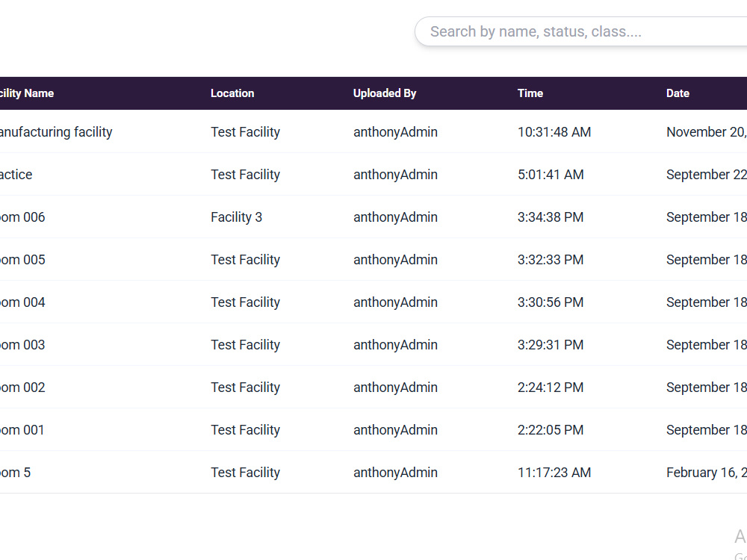
Task: Select the Room 5 row
Action: (373, 473)
